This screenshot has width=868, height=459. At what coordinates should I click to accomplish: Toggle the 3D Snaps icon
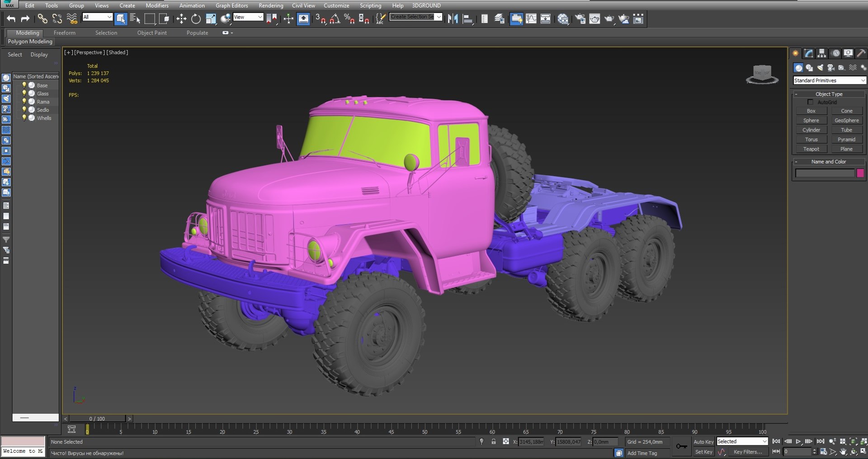tap(321, 19)
